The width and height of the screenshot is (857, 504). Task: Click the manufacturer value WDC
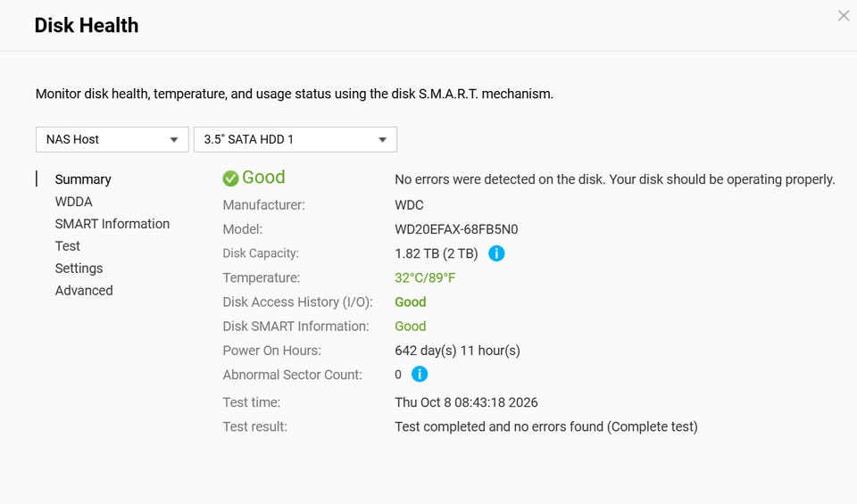tap(409, 205)
